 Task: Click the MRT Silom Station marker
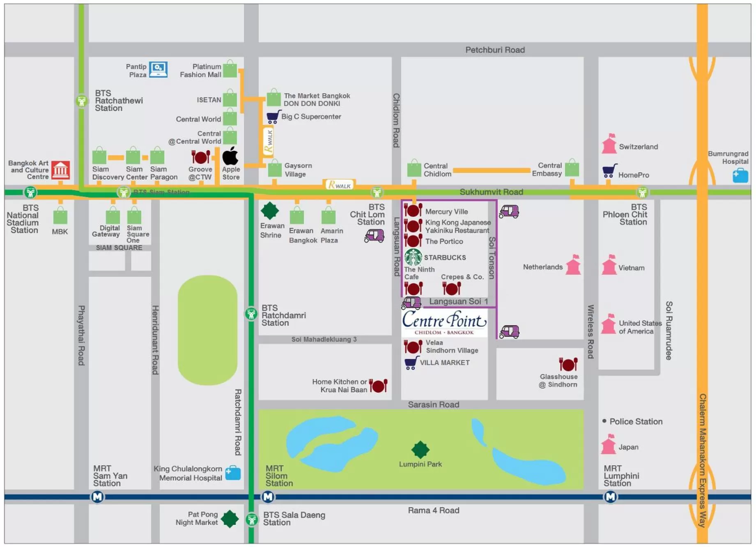(x=268, y=497)
